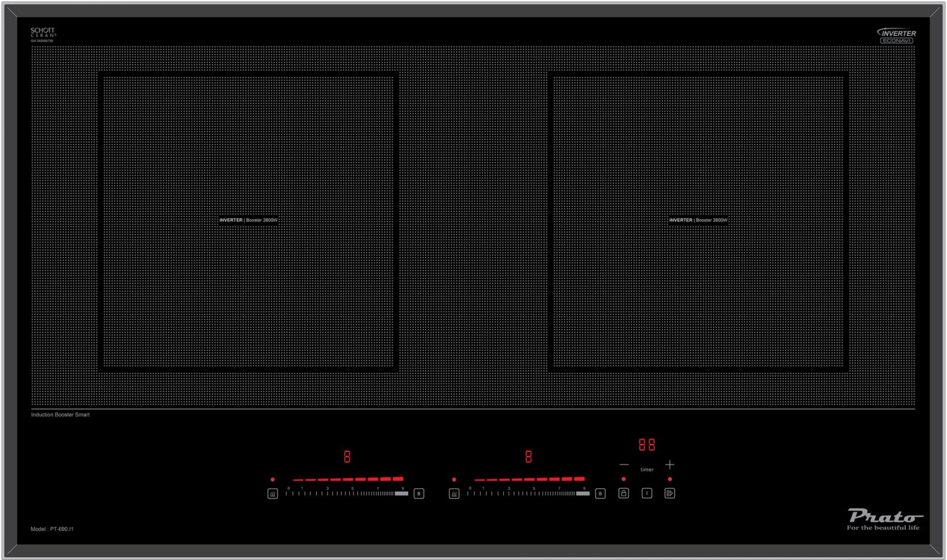Increase the timer with the plus button

pyautogui.click(x=669, y=465)
